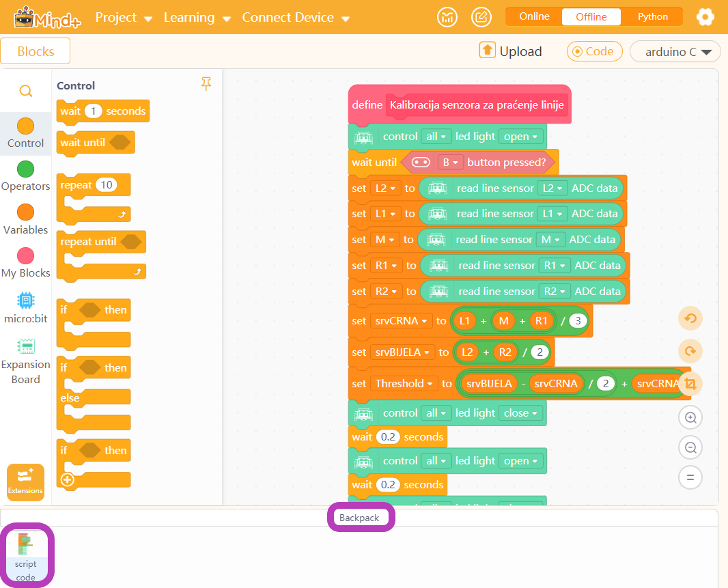Click the search magnifier icon in sidebar
The image size is (728, 588).
click(x=26, y=91)
